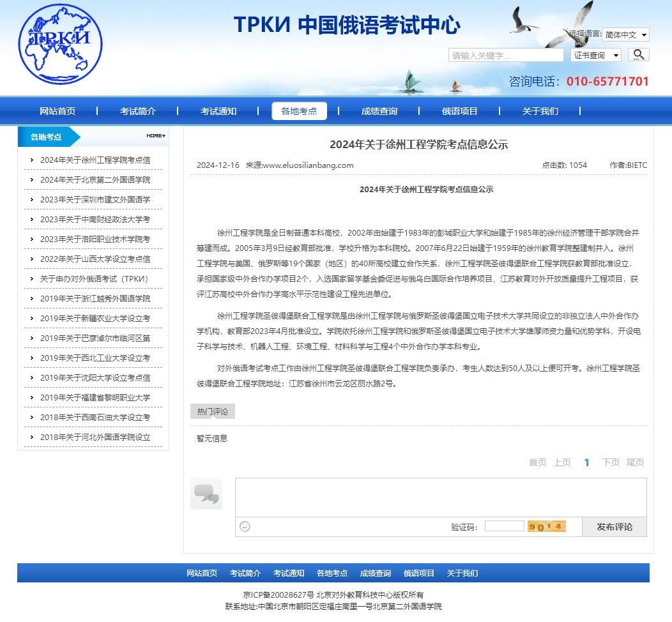Open MORE+ link in sidebar header
Image resolution: width=672 pixels, height=622 pixels.
pos(155,135)
